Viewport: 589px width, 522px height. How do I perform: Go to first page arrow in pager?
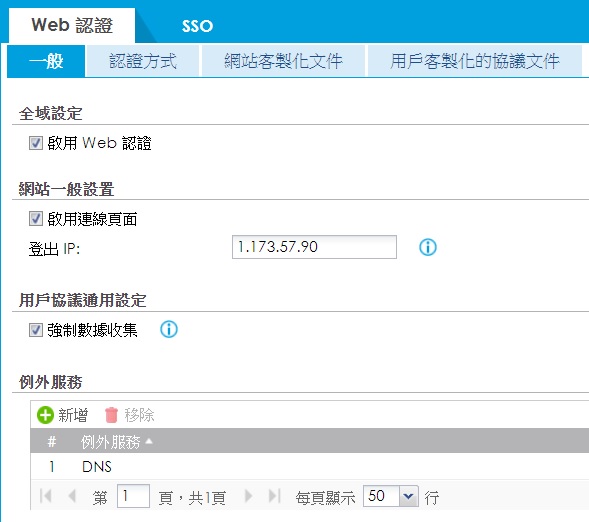click(x=45, y=496)
